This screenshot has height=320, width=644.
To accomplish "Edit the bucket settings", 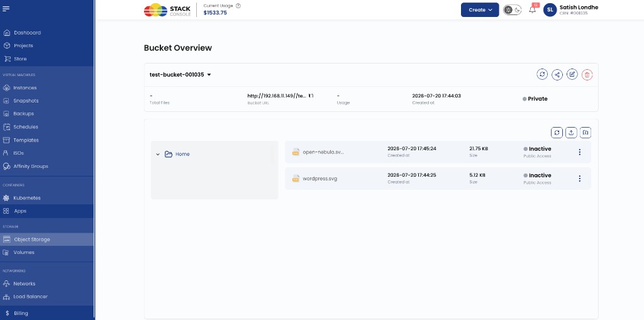I will click(x=572, y=74).
